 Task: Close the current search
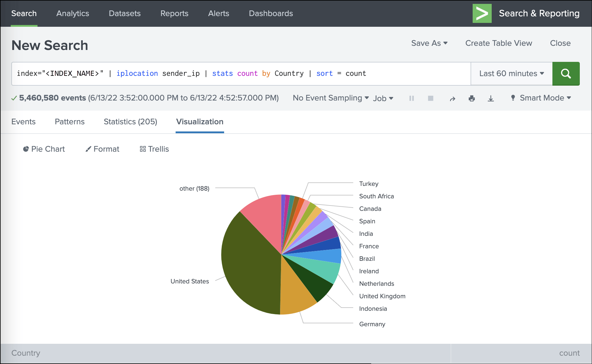point(560,43)
